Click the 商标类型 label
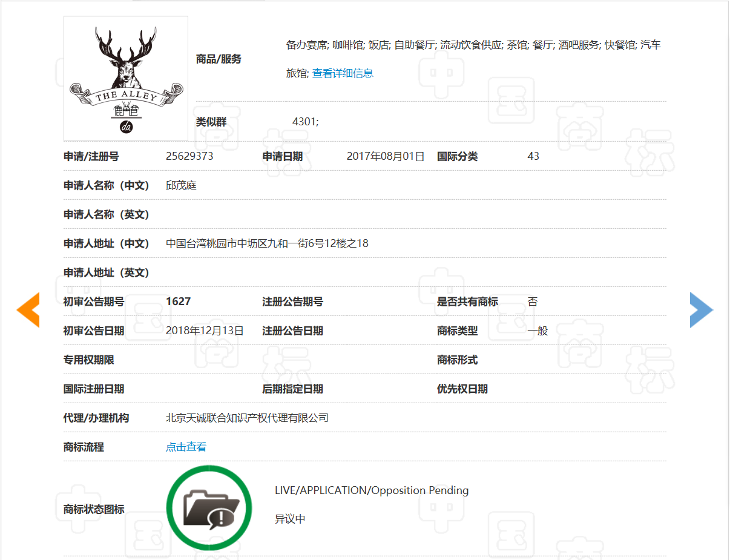730x560 pixels. pyautogui.click(x=458, y=331)
